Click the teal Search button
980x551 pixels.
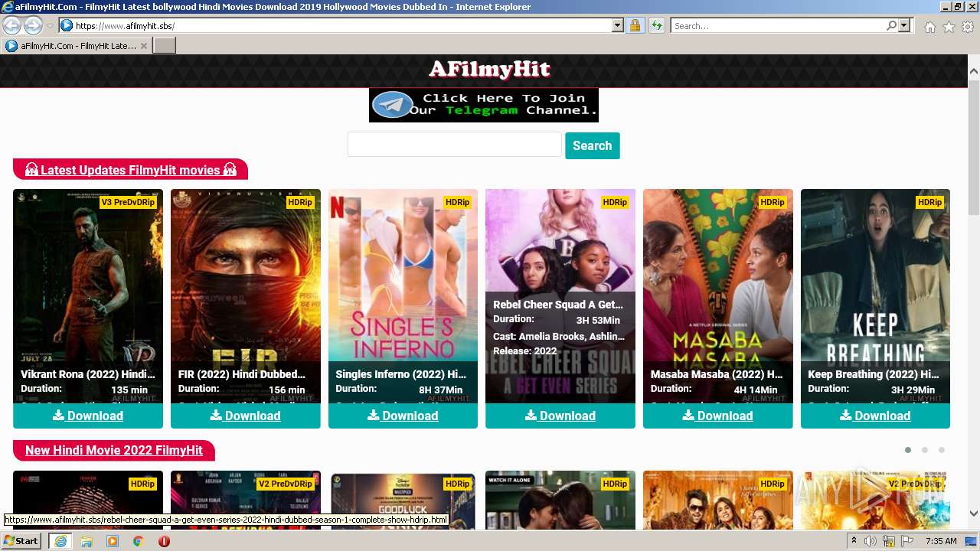[x=593, y=145]
